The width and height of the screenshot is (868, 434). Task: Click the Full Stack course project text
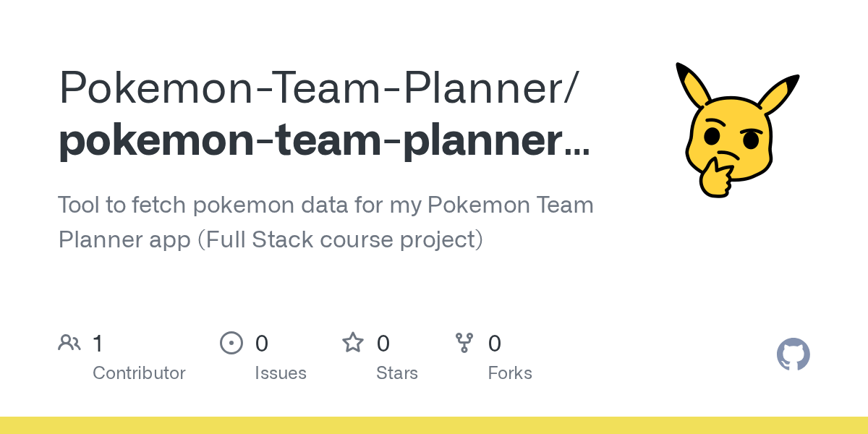click(x=340, y=239)
